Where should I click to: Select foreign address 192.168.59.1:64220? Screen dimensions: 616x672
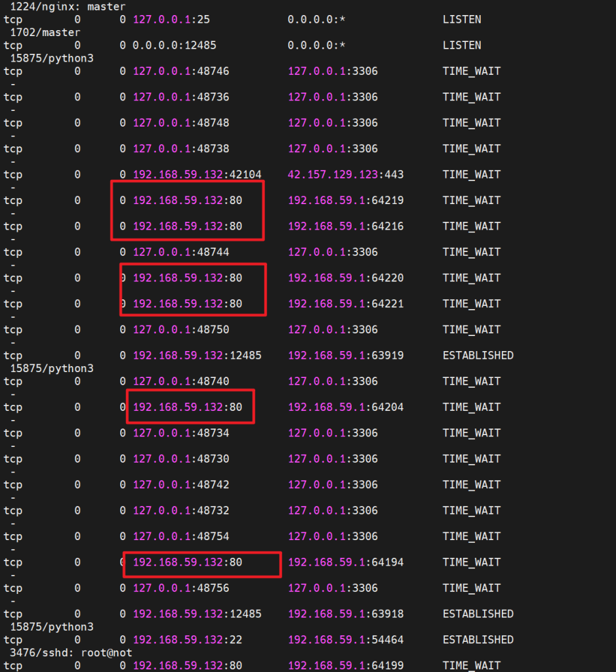click(346, 278)
